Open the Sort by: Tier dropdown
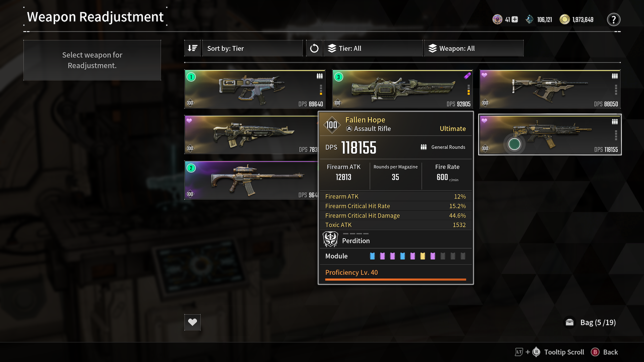The height and width of the screenshot is (362, 644). click(x=252, y=48)
